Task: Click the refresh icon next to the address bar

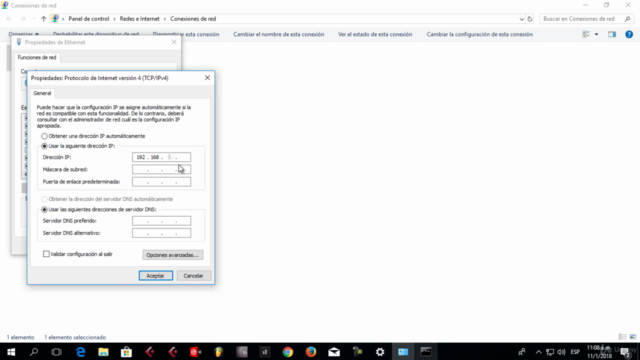Action: point(530,19)
